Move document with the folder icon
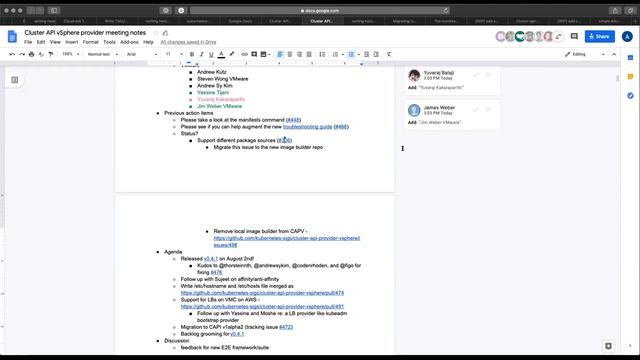 point(165,33)
